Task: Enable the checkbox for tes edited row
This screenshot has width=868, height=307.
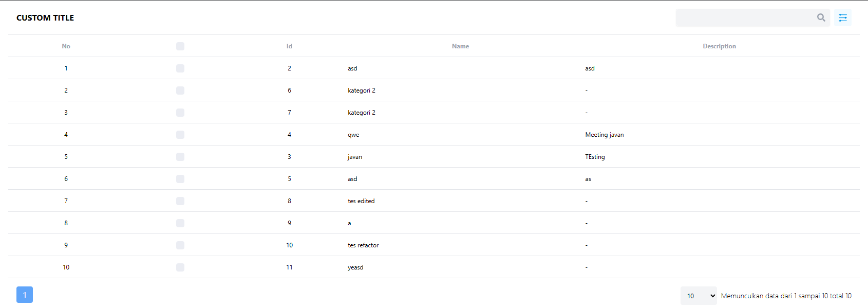Action: tap(180, 201)
